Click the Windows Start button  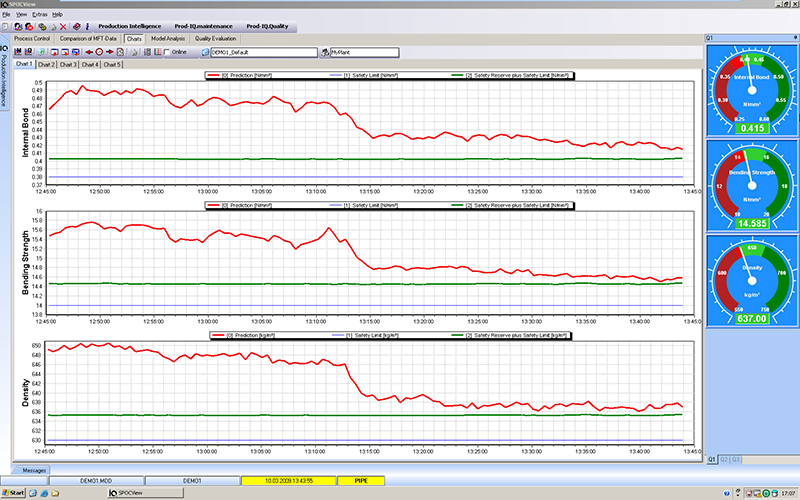(14, 493)
